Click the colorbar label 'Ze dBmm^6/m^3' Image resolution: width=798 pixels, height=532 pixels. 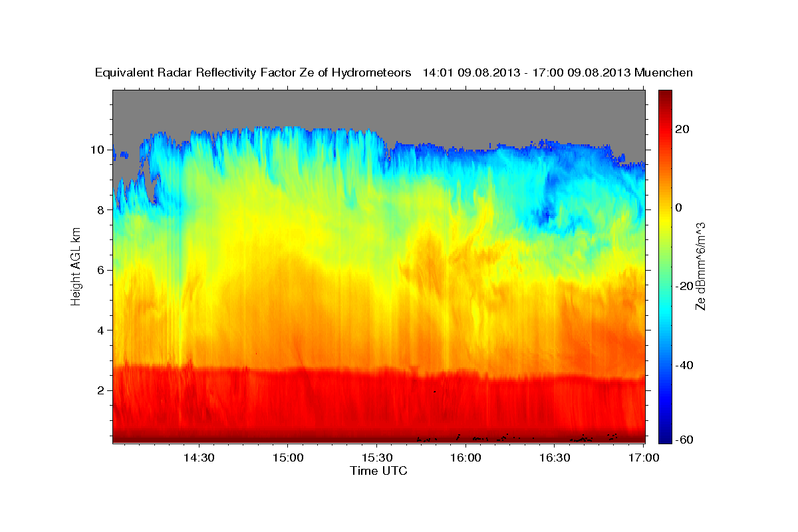700,266
